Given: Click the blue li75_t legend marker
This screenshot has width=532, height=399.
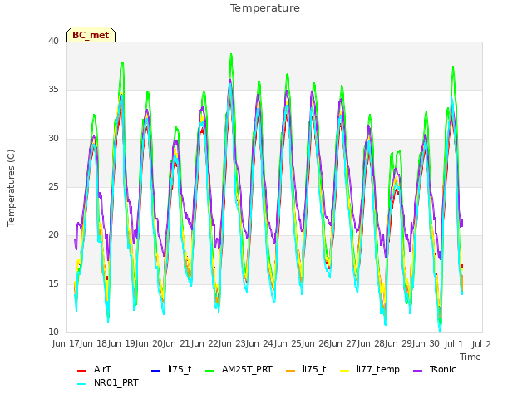Looking at the screenshot, I should 155,371.
